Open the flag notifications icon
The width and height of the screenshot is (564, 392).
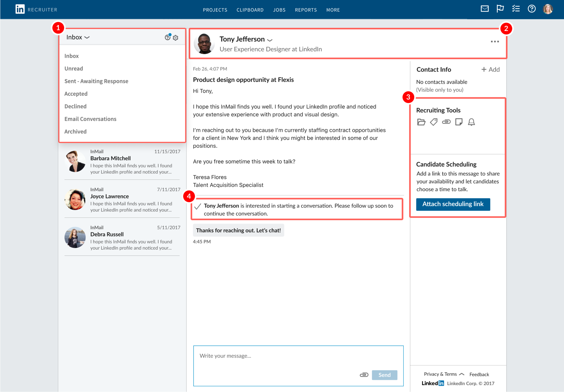tap(500, 9)
